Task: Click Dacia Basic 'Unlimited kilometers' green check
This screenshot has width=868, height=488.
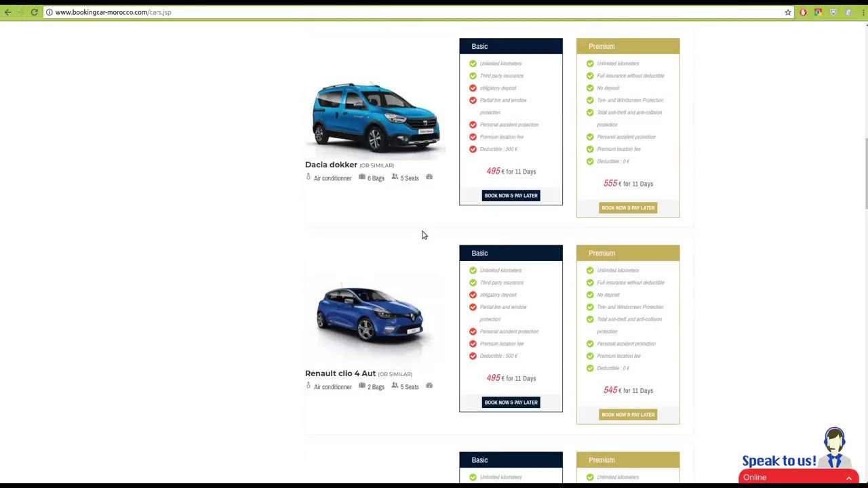Action: pos(473,64)
